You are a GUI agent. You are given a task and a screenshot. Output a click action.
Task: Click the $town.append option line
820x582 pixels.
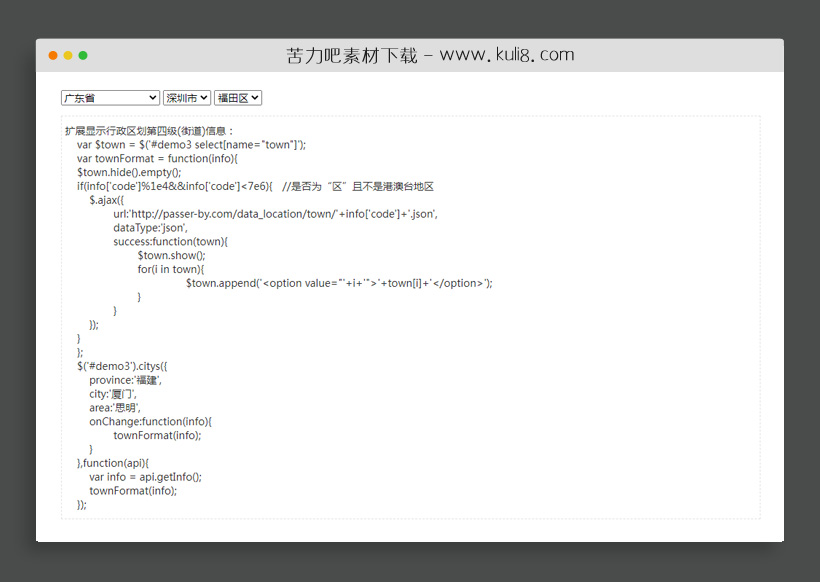[339, 283]
